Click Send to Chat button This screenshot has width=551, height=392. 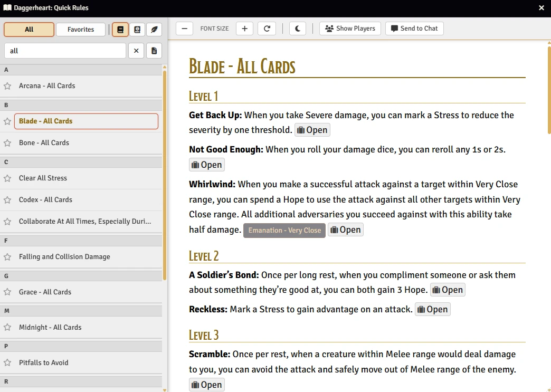point(414,28)
